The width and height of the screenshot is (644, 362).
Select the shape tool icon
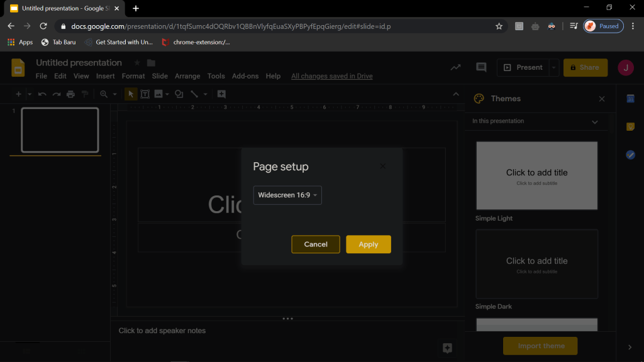pyautogui.click(x=179, y=94)
